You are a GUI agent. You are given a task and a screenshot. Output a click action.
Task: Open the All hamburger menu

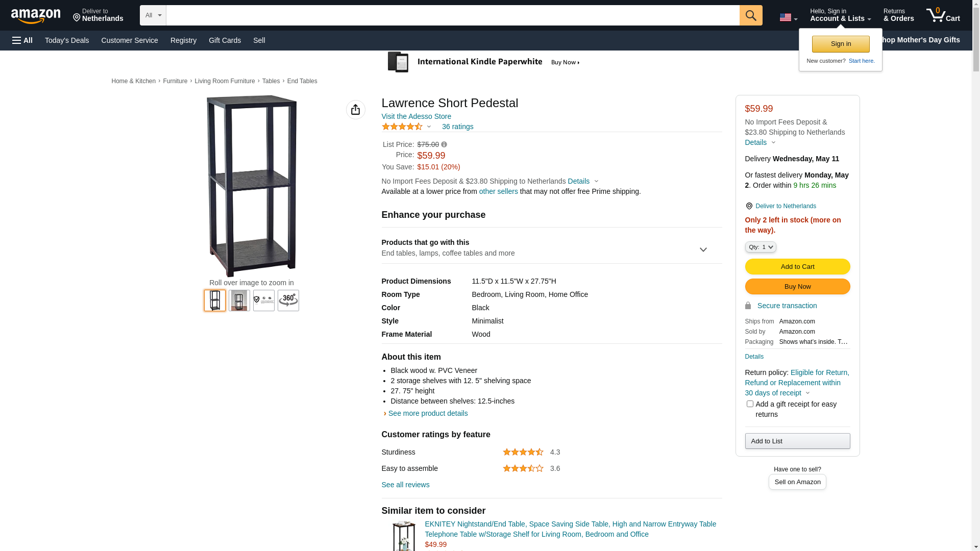[x=22, y=40]
